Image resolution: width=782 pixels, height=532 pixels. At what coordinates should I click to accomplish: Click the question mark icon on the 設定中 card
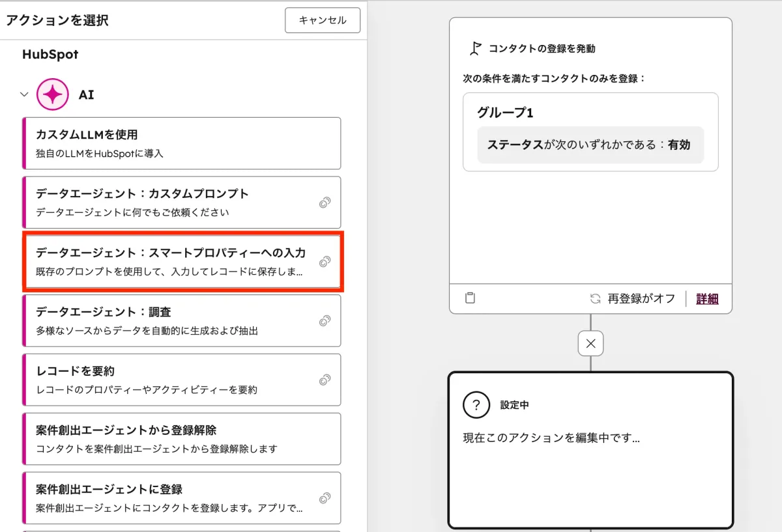pyautogui.click(x=476, y=404)
